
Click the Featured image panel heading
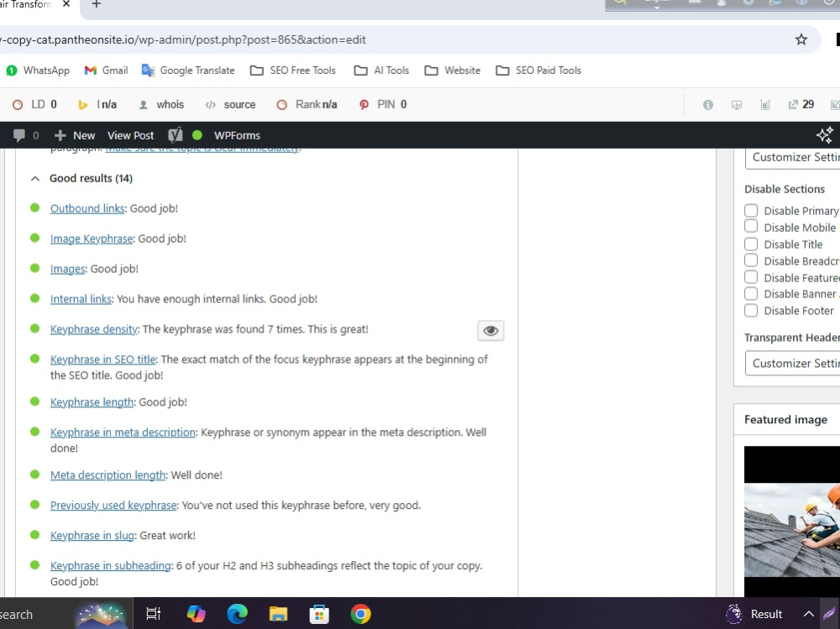pyautogui.click(x=785, y=420)
